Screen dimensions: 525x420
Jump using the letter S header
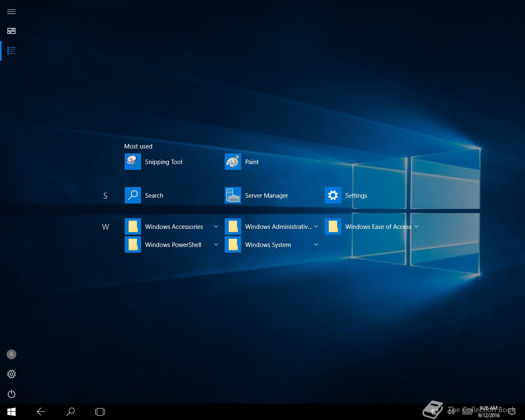105,196
